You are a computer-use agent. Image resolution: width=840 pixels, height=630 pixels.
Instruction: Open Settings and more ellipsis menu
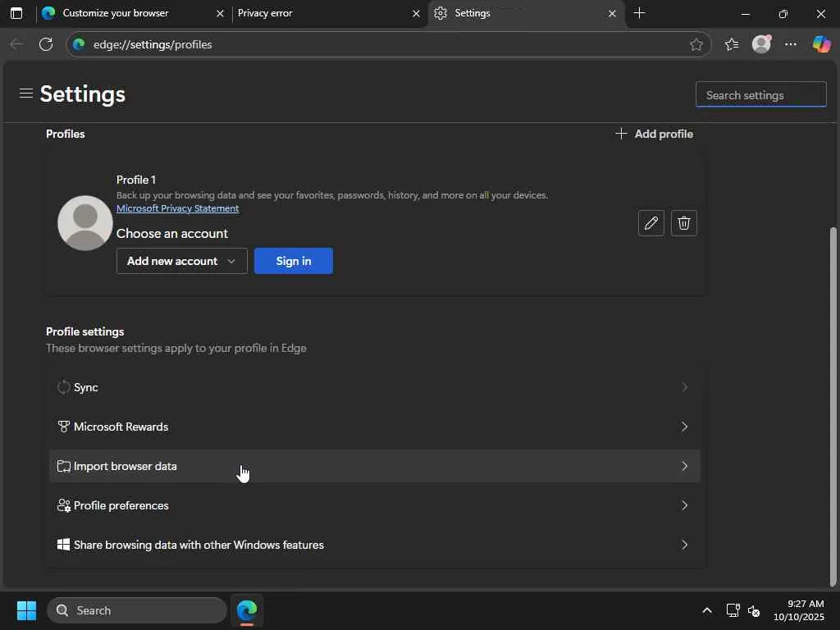[791, 44]
